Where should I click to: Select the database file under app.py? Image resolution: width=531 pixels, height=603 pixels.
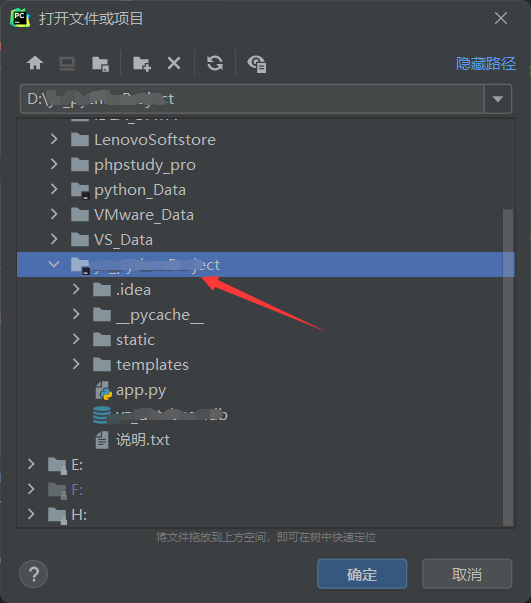pos(172,415)
